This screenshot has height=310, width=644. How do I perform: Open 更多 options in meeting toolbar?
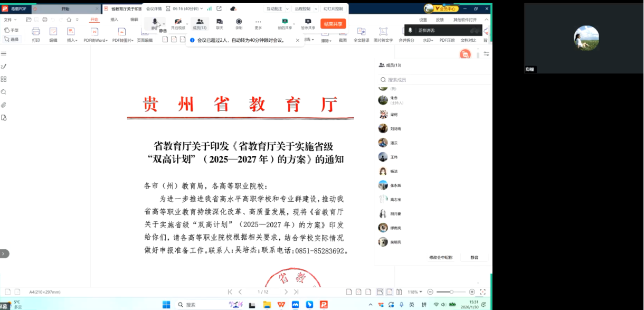pos(258,23)
